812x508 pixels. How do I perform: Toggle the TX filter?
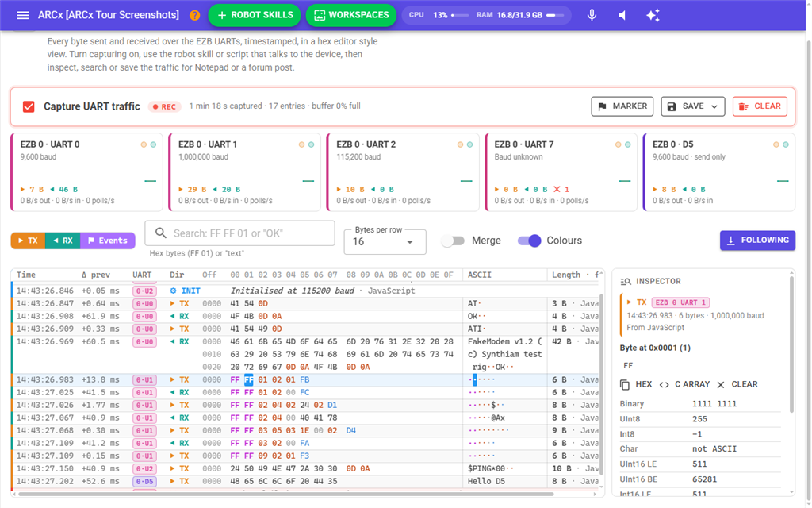click(28, 241)
